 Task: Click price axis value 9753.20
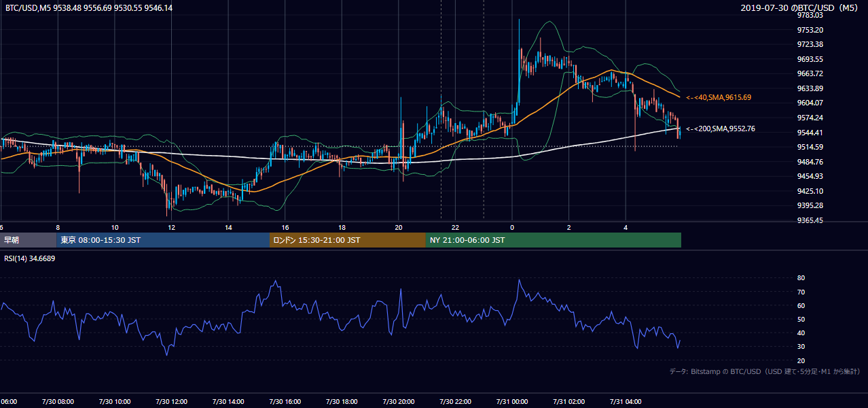coord(810,30)
